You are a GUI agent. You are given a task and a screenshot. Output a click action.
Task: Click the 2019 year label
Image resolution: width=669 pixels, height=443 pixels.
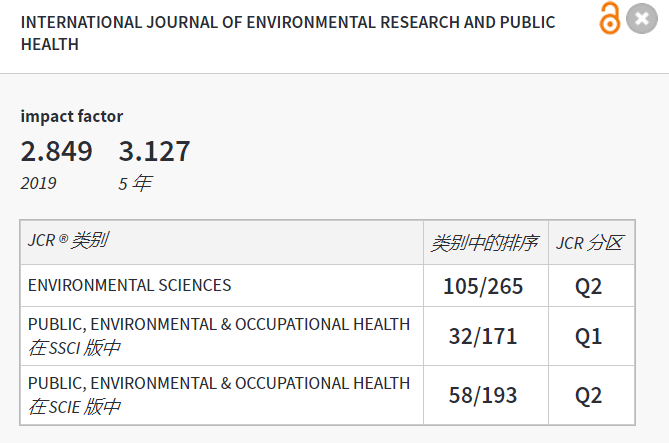(39, 183)
